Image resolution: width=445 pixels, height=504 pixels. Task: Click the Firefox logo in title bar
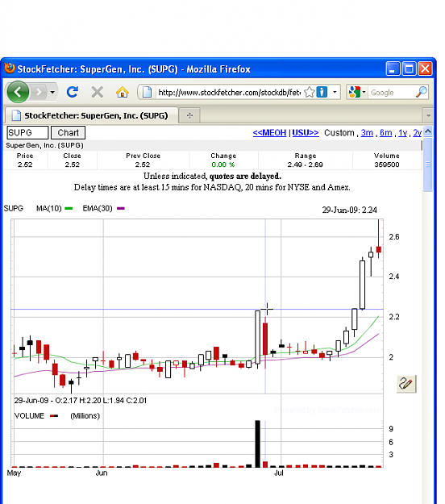tap(10, 69)
